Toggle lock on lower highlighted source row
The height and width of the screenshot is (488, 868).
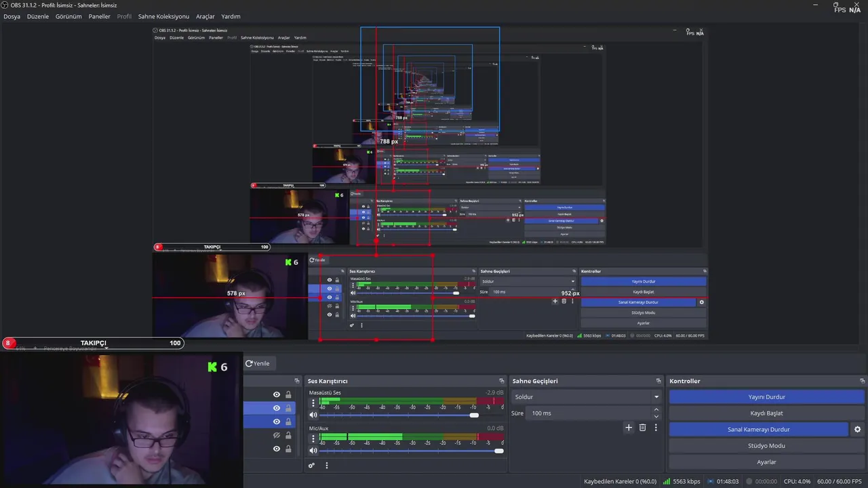pos(288,422)
